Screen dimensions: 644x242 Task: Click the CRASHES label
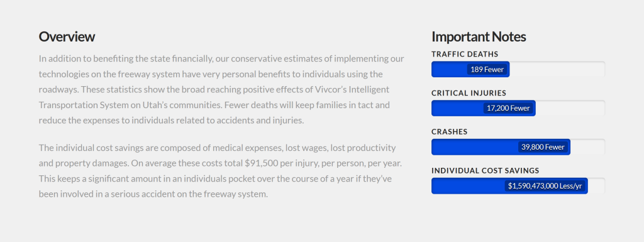point(449,131)
